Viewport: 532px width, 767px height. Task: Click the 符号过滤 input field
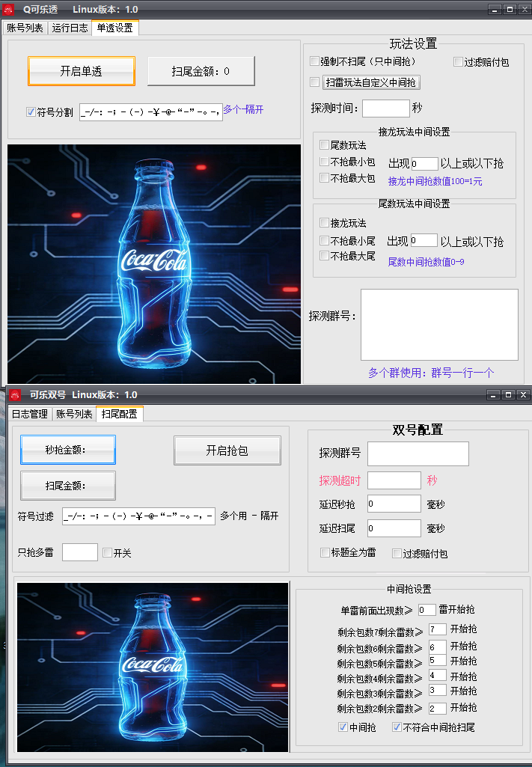click(139, 516)
